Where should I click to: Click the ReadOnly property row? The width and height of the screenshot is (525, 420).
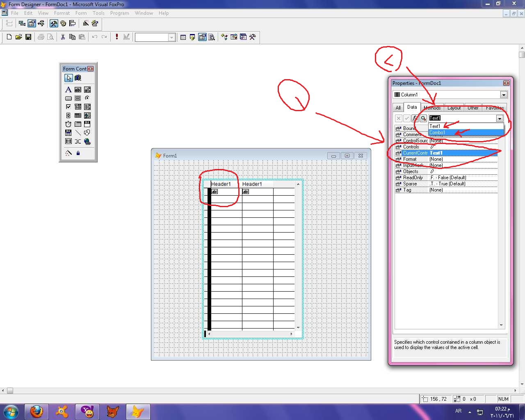pos(446,178)
